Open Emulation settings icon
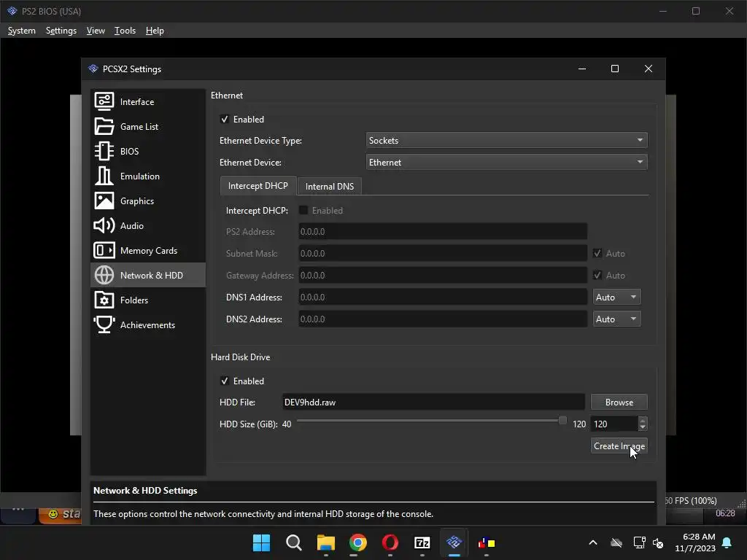The image size is (747, 560). [104, 176]
